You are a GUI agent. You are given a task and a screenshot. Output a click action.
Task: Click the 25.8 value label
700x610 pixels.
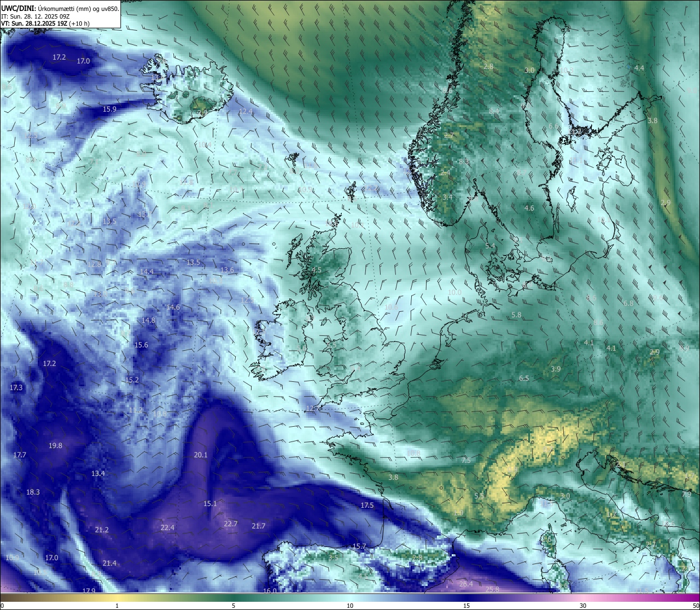point(492,589)
